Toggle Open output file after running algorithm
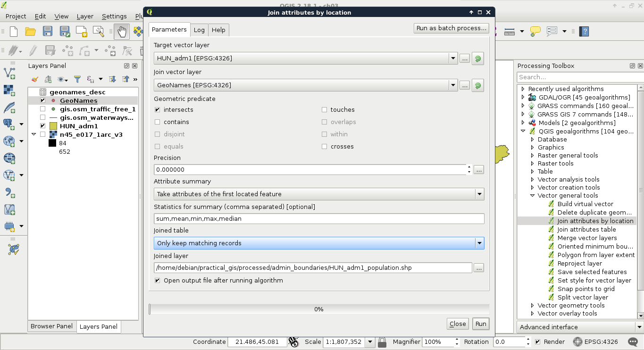The height and width of the screenshot is (350, 644). [x=158, y=281]
